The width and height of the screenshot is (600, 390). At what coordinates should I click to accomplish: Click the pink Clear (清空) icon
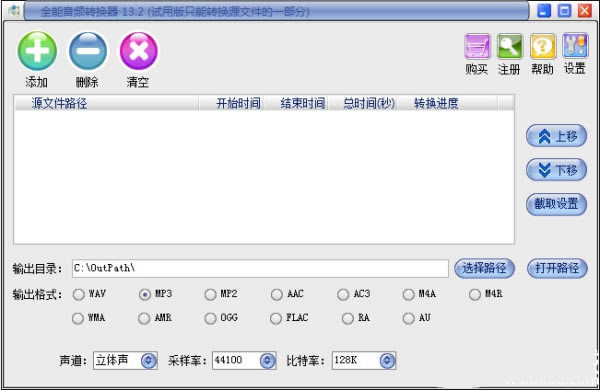tap(139, 51)
